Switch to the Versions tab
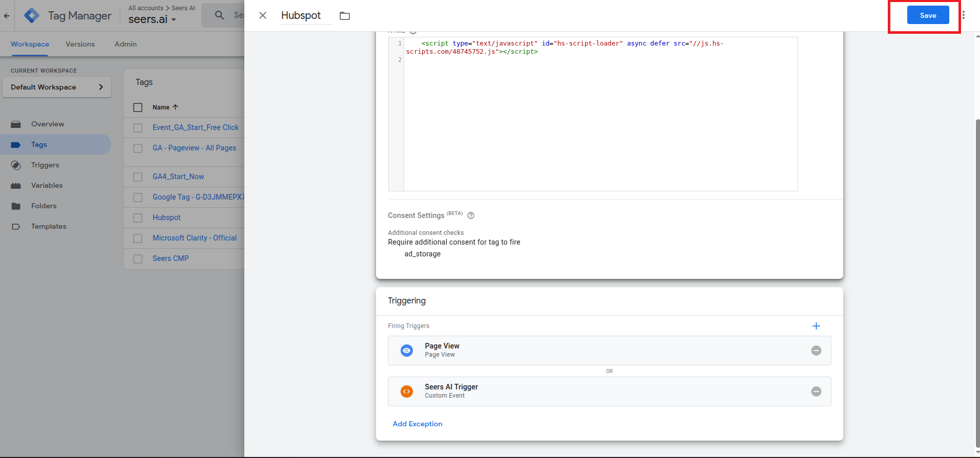This screenshot has height=458, width=980. 80,44
